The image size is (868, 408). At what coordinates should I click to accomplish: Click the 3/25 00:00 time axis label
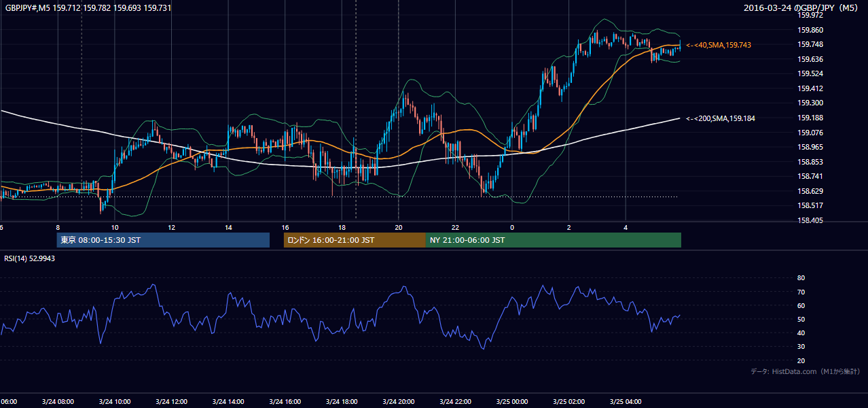click(x=512, y=402)
